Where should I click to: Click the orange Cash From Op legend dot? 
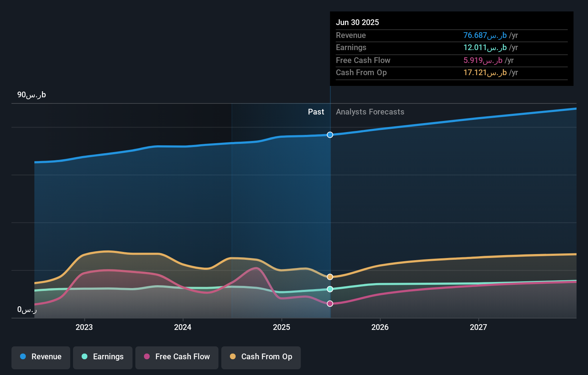(x=233, y=357)
